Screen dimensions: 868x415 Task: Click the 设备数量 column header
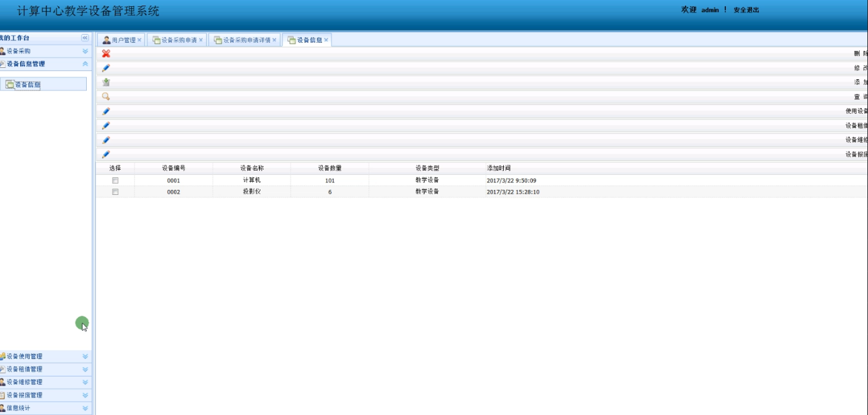pos(330,169)
